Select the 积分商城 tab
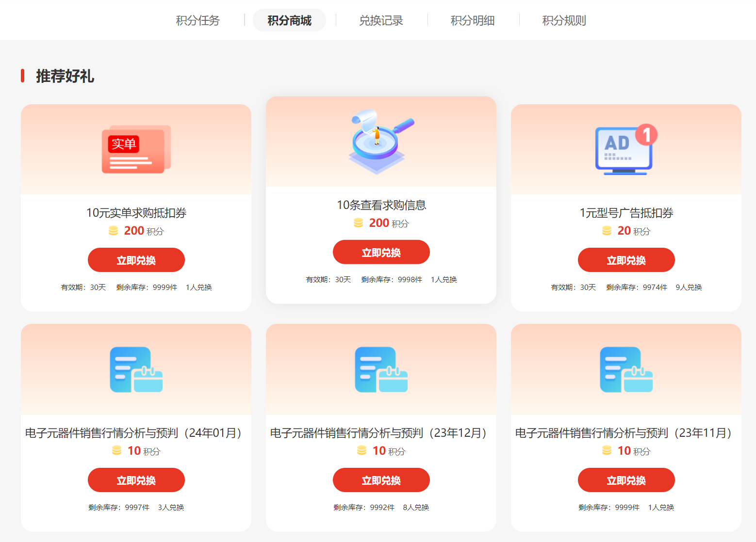756x542 pixels. pos(289,20)
